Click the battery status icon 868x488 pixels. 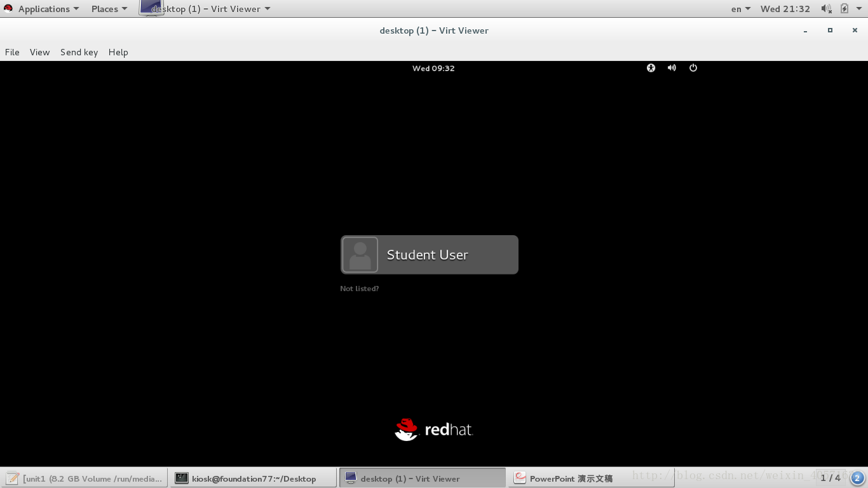coord(844,9)
